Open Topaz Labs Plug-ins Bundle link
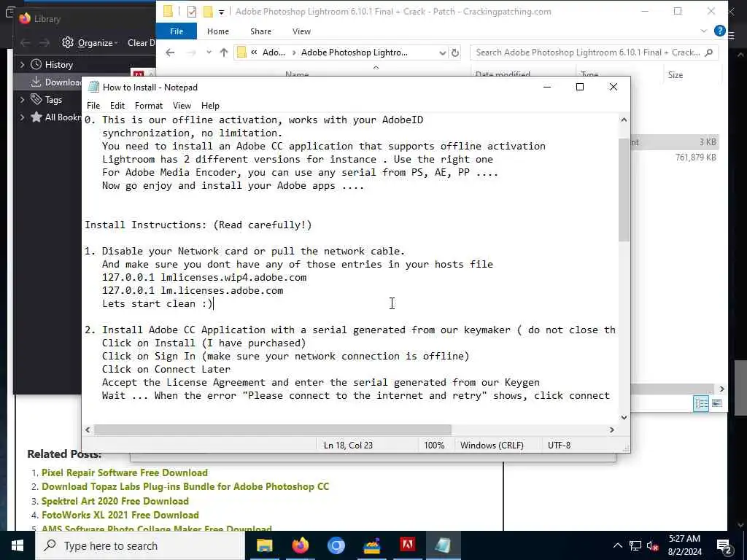 tap(185, 486)
